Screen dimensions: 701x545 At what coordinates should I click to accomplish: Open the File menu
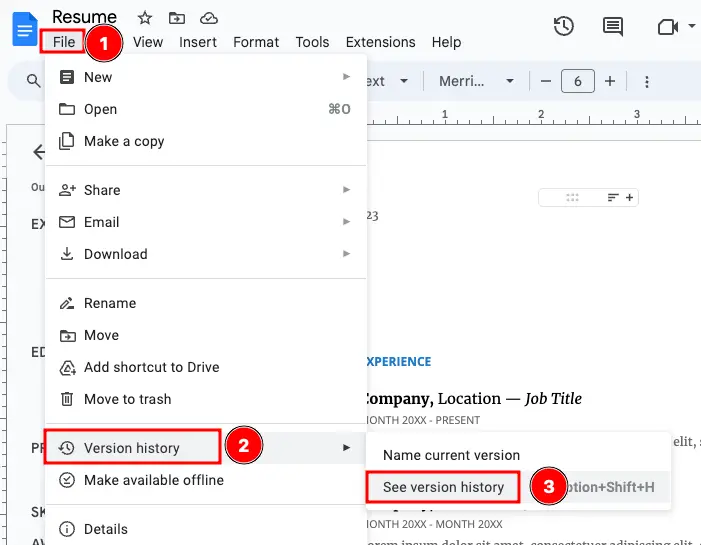point(63,42)
